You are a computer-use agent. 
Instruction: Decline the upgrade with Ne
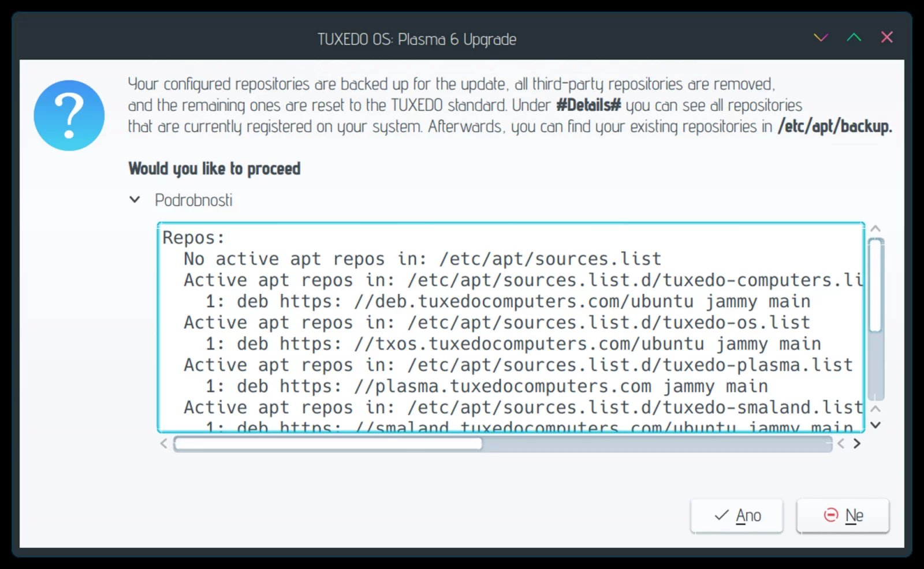[843, 515]
